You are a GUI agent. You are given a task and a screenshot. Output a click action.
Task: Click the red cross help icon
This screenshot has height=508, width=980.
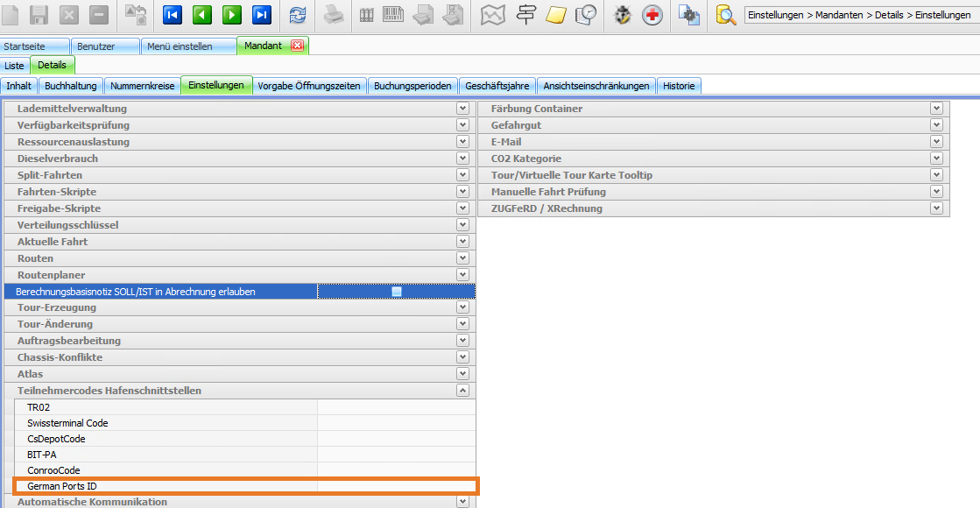point(652,15)
